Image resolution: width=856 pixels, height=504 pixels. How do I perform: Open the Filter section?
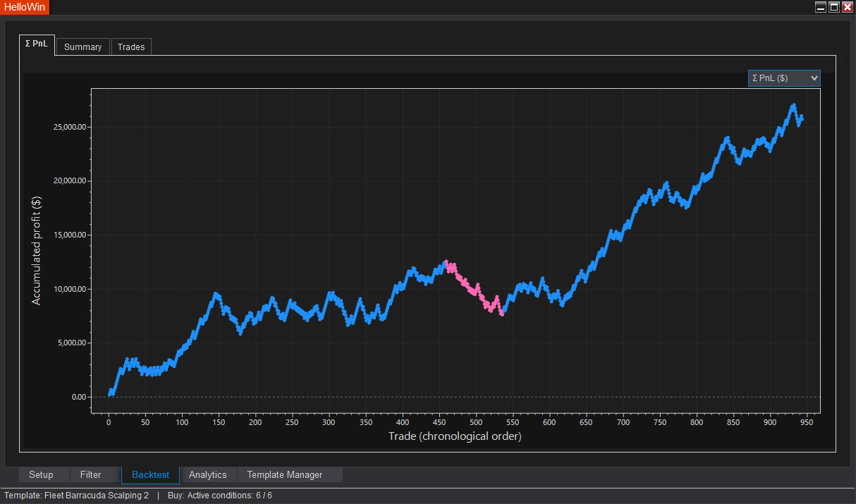pos(90,474)
